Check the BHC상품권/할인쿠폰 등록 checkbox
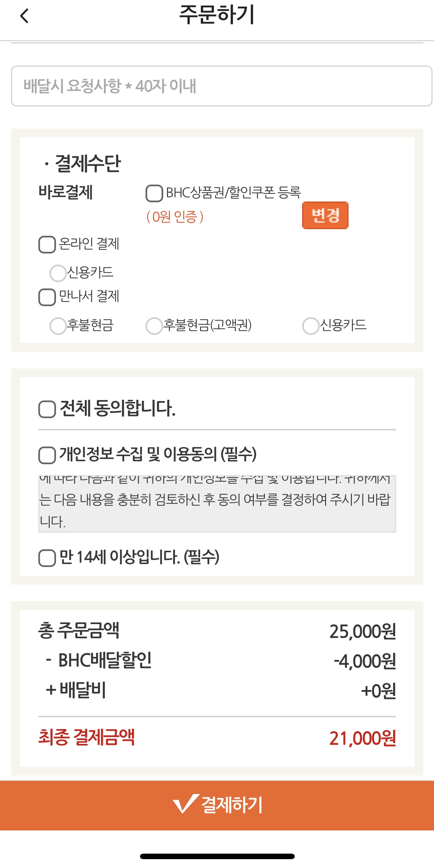 154,193
